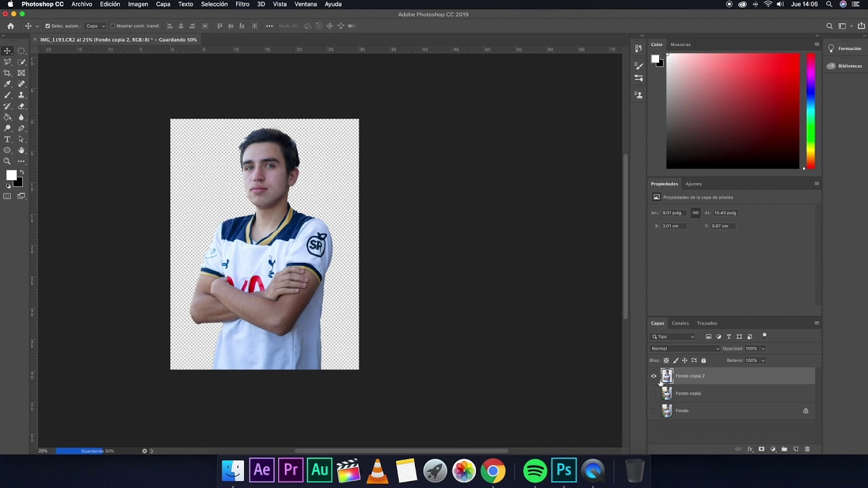Pick the Eyedropper tool
868x488 pixels.
coord(7,84)
